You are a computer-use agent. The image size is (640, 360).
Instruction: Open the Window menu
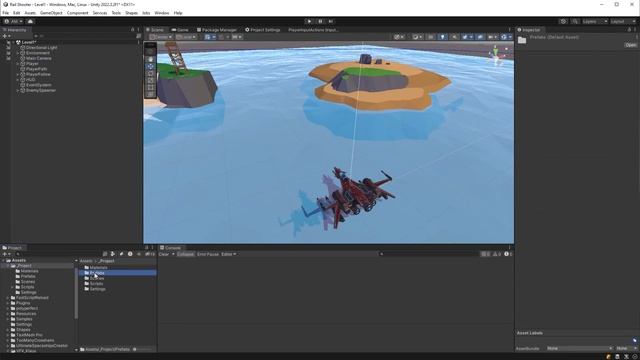[x=162, y=13]
